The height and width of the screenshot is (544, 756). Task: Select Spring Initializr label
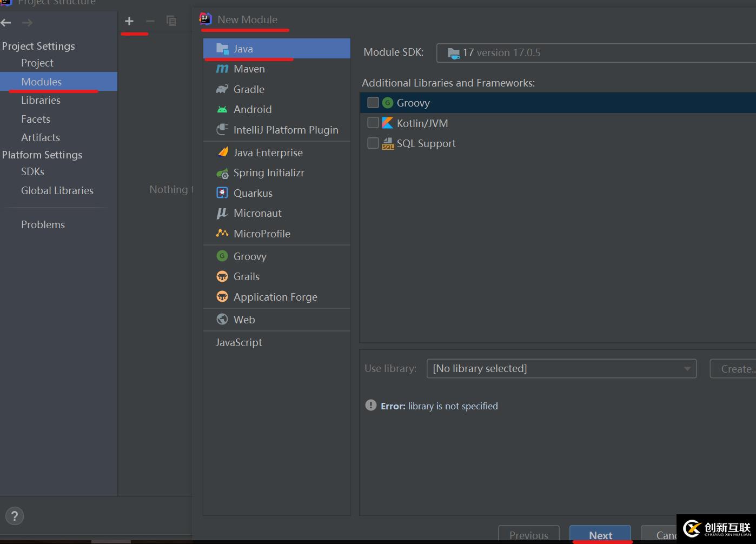pos(269,173)
